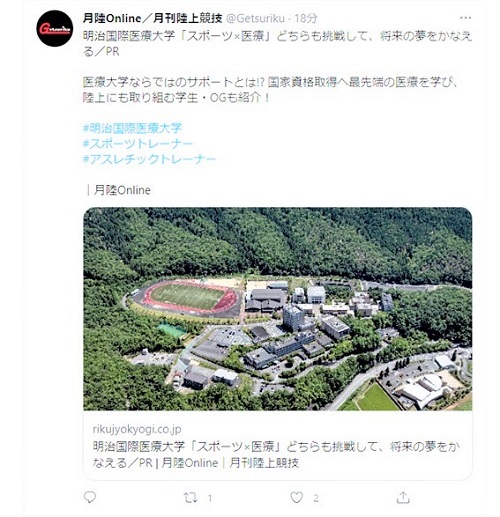Open the link card article title
Viewport: 500px width, 517px height.
[276, 454]
